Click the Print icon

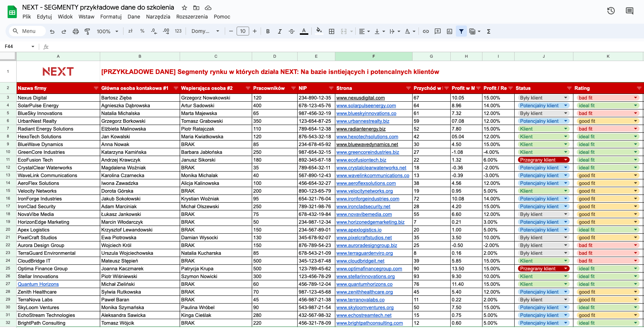[x=76, y=31]
